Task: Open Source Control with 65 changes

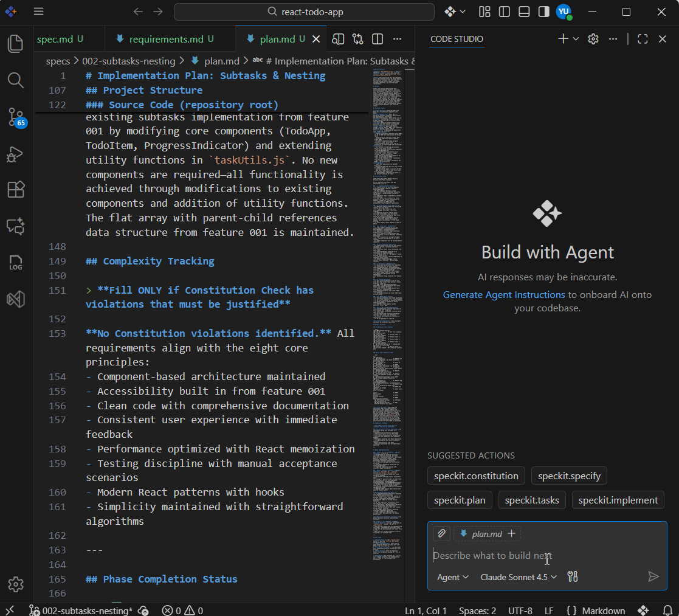Action: (x=16, y=117)
